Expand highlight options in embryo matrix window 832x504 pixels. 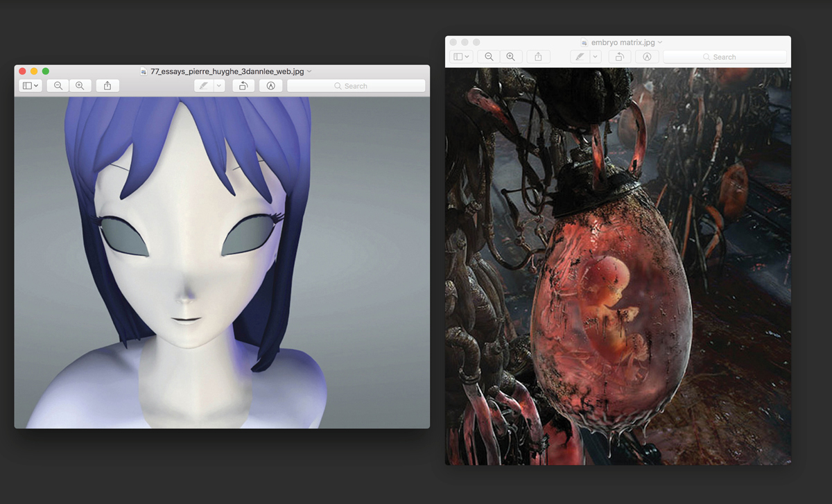(595, 57)
